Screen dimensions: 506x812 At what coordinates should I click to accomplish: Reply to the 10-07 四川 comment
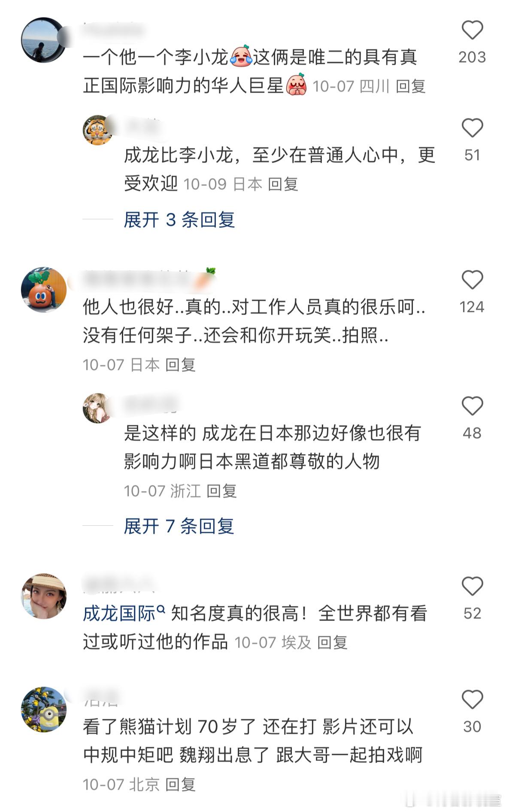pyautogui.click(x=410, y=86)
